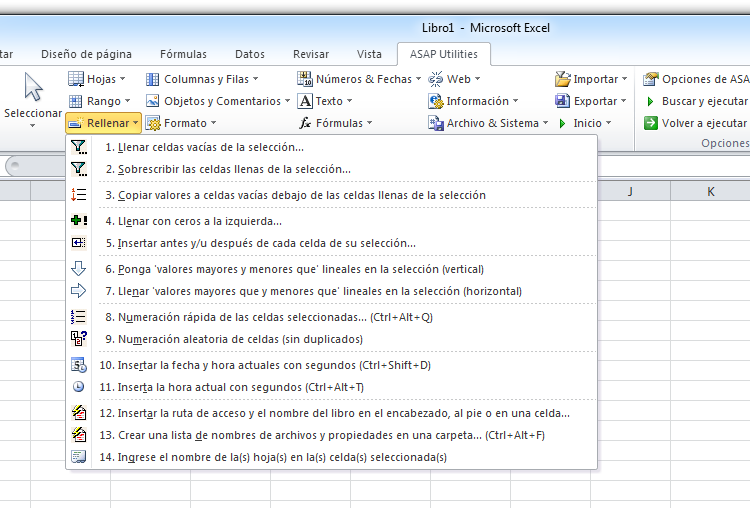Click Buscar y ejecutar button
The image size is (750, 508).
[x=696, y=101]
